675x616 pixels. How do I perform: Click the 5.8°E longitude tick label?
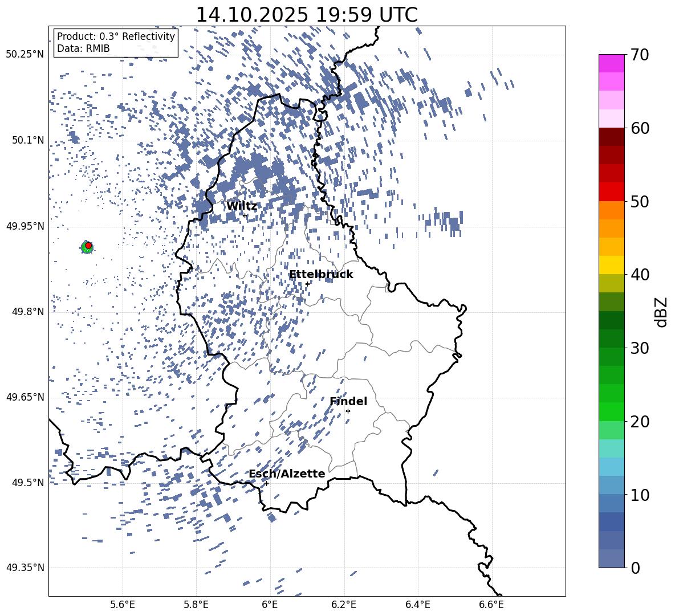point(196,605)
